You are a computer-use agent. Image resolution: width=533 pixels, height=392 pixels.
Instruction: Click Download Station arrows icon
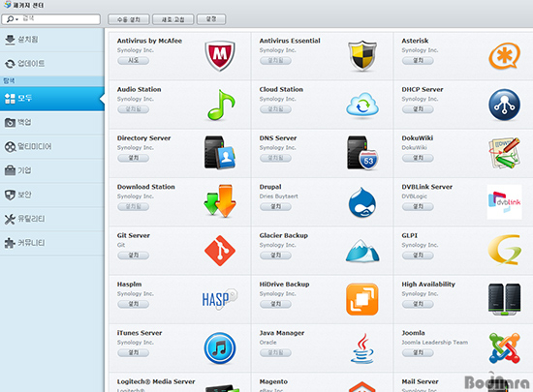point(220,201)
